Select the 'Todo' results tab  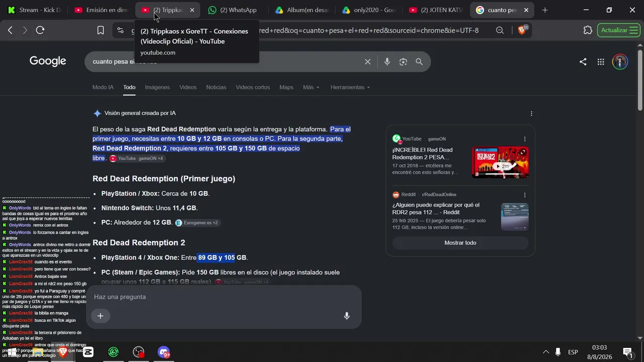[x=129, y=87]
